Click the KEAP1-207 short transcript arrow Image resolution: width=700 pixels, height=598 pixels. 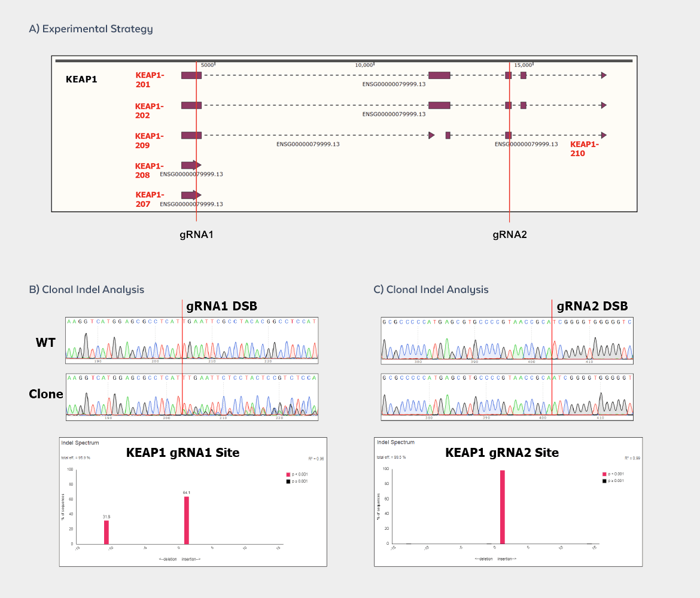[191, 195]
